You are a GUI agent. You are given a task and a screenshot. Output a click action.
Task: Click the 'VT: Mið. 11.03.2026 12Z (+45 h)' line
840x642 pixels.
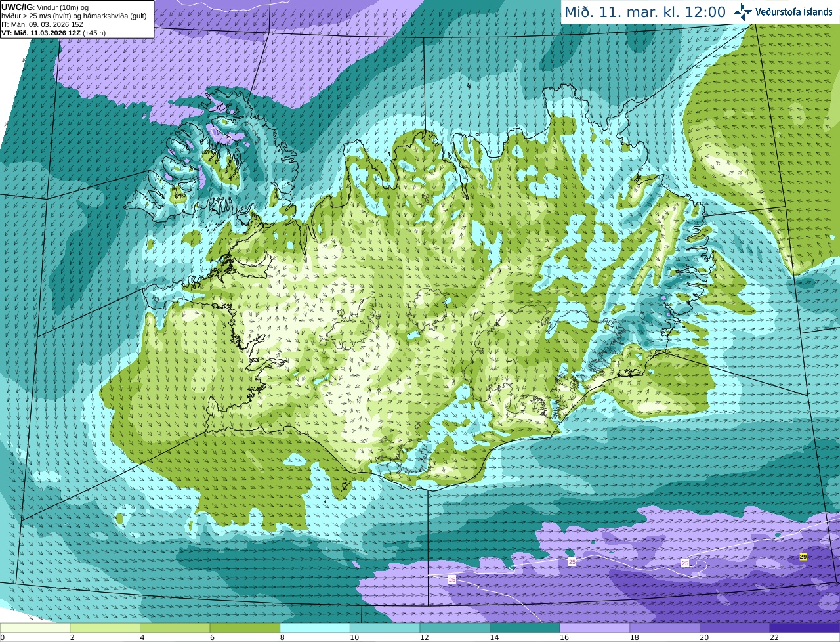(x=53, y=33)
